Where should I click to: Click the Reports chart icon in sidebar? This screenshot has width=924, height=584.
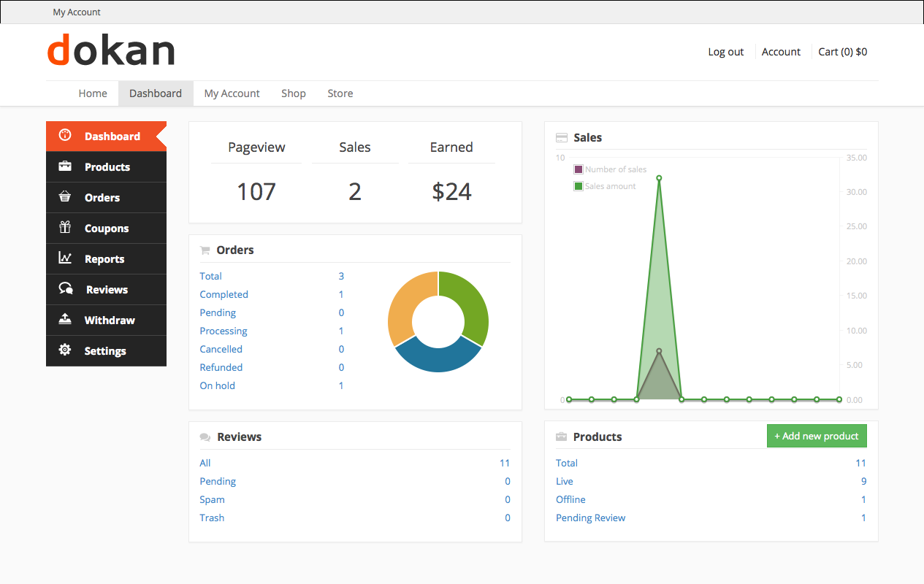65,258
